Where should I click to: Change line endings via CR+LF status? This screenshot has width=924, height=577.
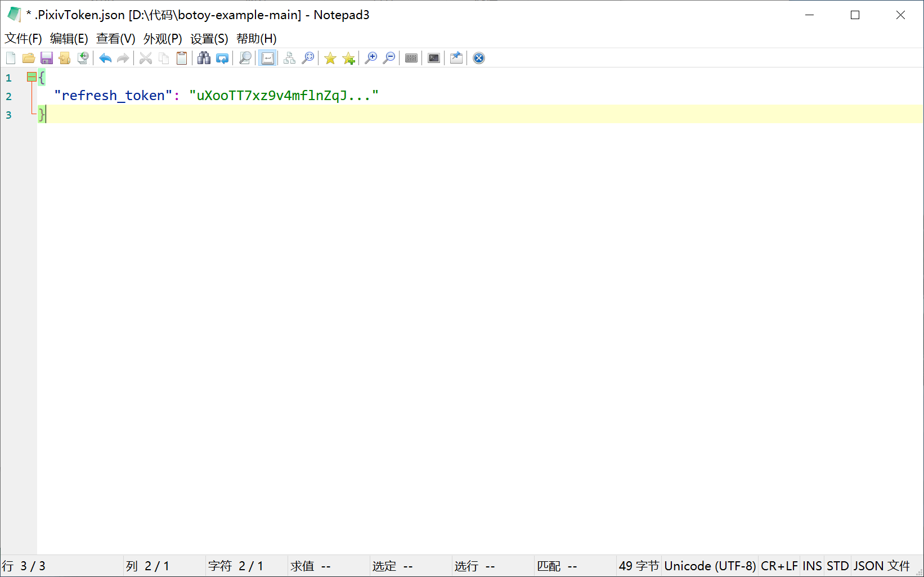779,566
